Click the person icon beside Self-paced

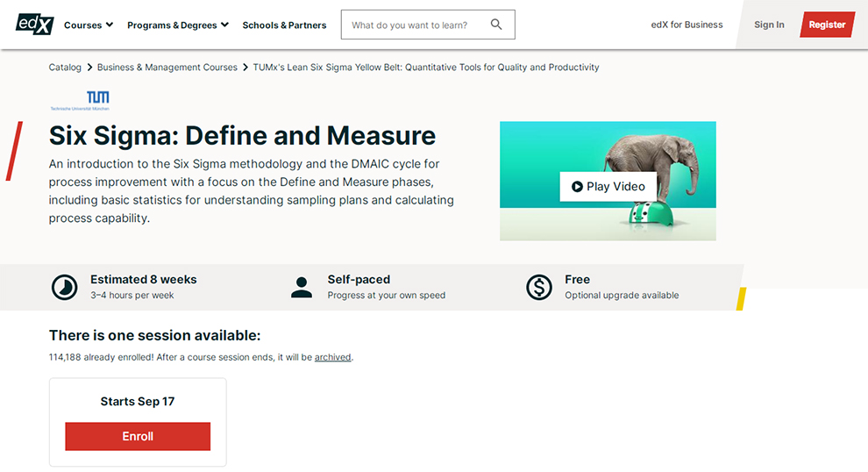click(301, 288)
